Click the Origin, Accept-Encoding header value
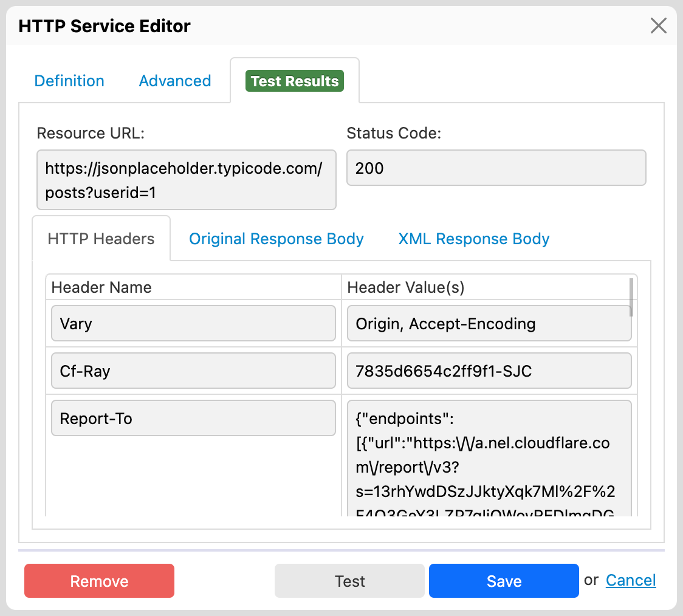Image resolution: width=683 pixels, height=616 pixels. [489, 323]
